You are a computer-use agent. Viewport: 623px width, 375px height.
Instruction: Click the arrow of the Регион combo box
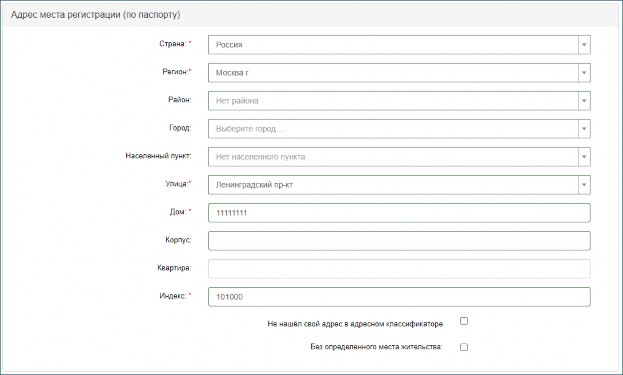point(584,73)
